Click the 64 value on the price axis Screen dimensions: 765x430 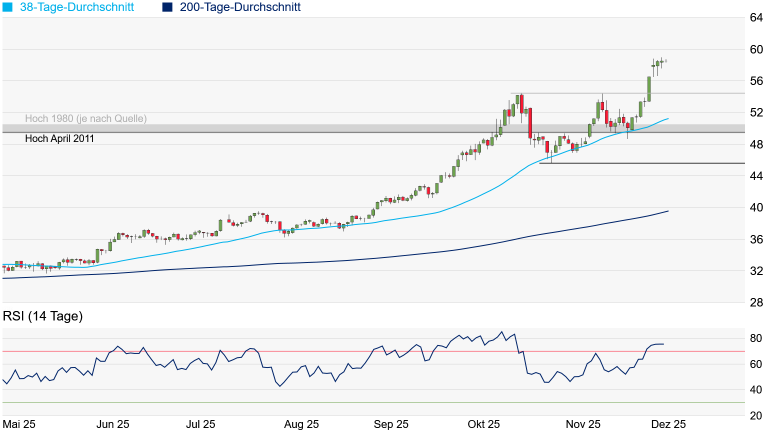coord(757,18)
